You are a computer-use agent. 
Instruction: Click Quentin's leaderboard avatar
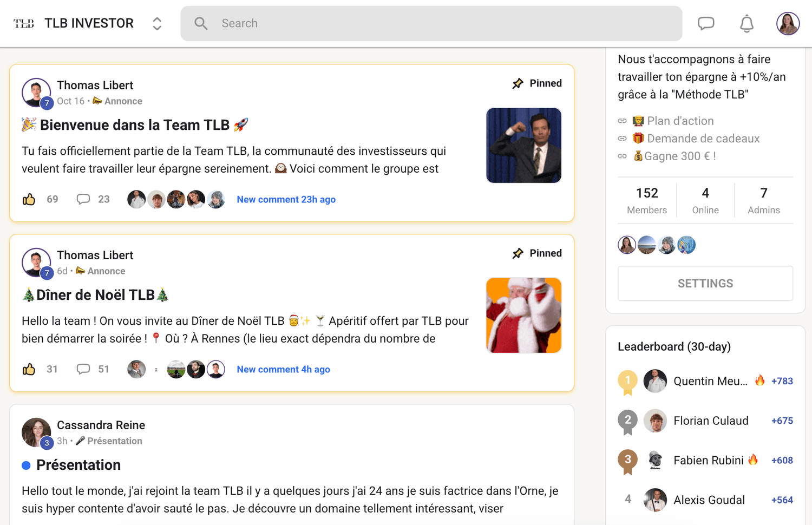click(x=655, y=381)
